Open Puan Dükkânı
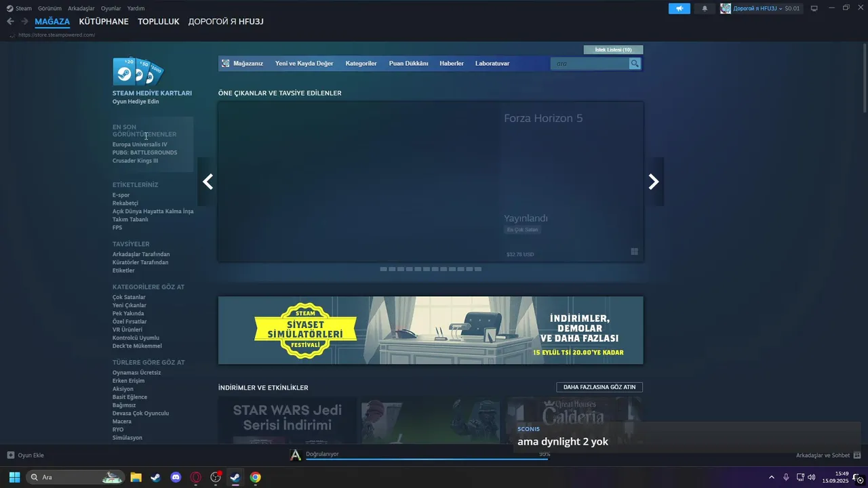This screenshot has height=488, width=868. coord(408,63)
